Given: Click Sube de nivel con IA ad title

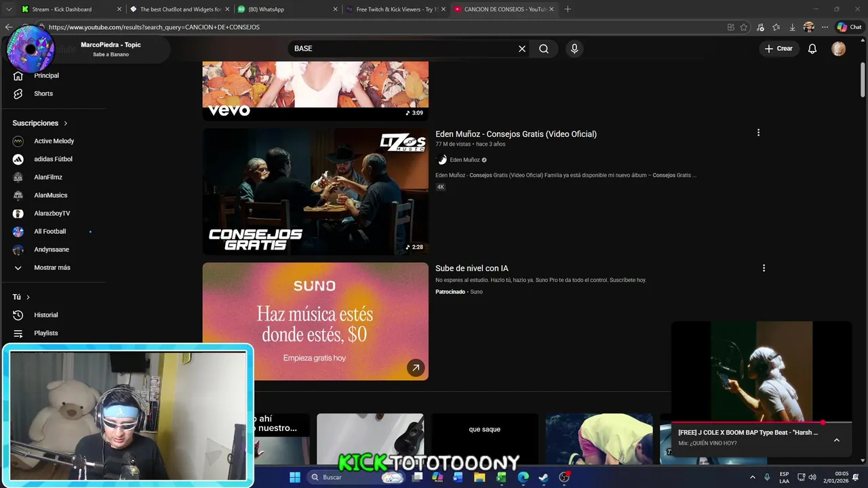Looking at the screenshot, I should pyautogui.click(x=472, y=268).
